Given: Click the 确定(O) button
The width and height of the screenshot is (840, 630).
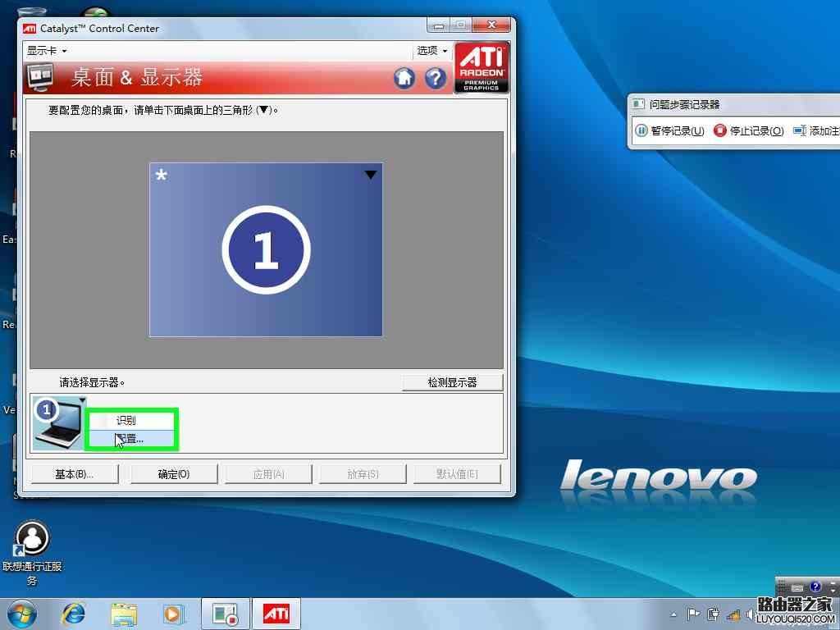Looking at the screenshot, I should click(173, 473).
